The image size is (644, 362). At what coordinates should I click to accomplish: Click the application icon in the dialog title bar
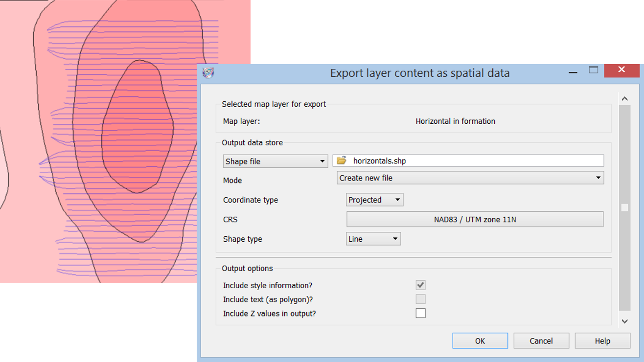point(208,73)
